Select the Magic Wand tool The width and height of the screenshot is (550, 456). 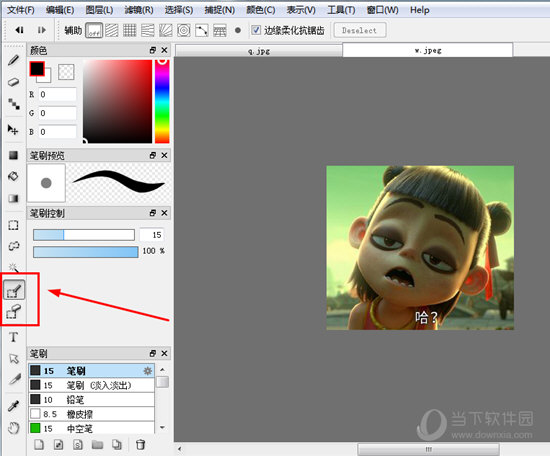(13, 267)
